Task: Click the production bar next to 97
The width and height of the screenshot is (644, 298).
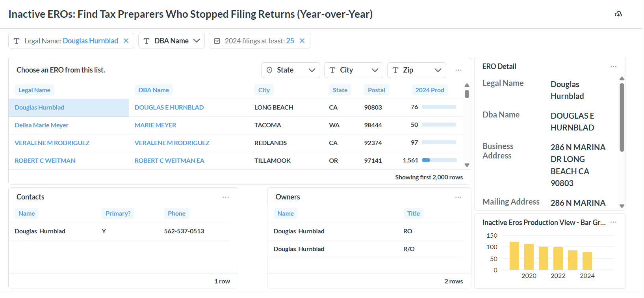Action: (439, 142)
